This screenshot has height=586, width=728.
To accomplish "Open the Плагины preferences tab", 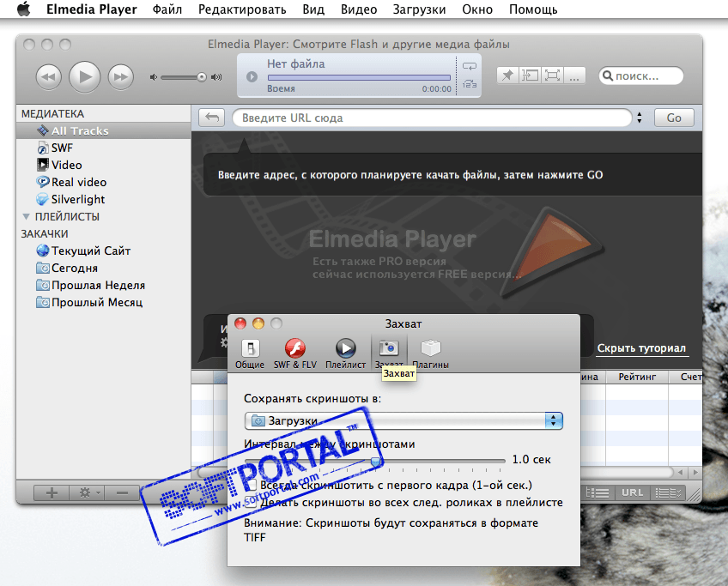I will [430, 354].
